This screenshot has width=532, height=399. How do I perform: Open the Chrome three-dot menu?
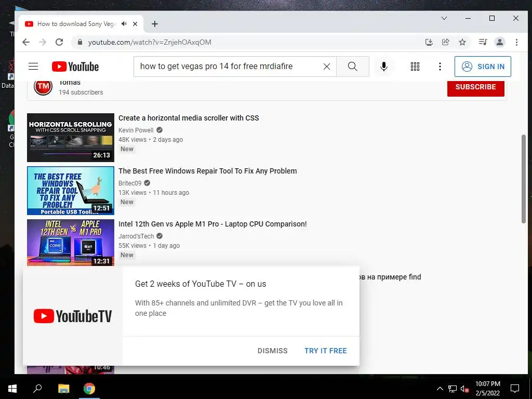pyautogui.click(x=516, y=42)
